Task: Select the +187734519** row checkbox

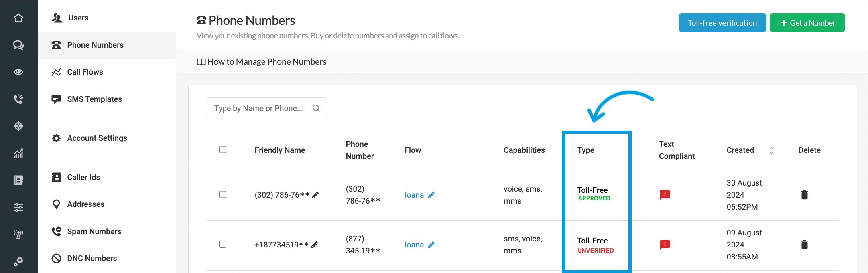Action: [223, 244]
